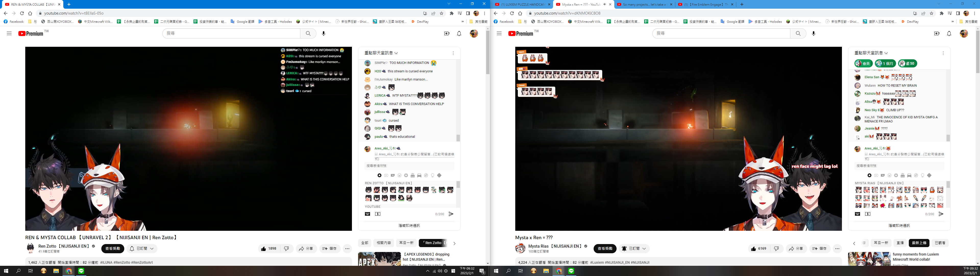Open Super Chat dollar icon in Mysta's chat
Viewport: 980px width, 276px height.
click(868, 214)
